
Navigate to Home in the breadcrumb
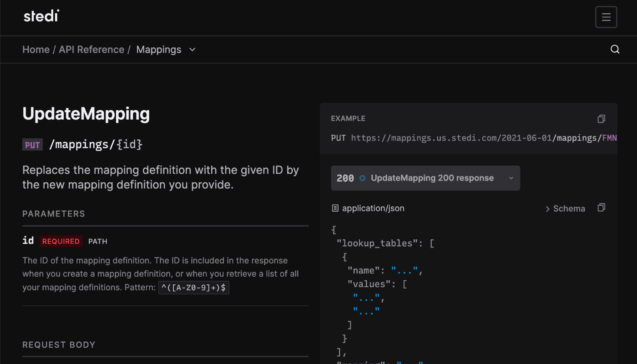[x=36, y=49]
